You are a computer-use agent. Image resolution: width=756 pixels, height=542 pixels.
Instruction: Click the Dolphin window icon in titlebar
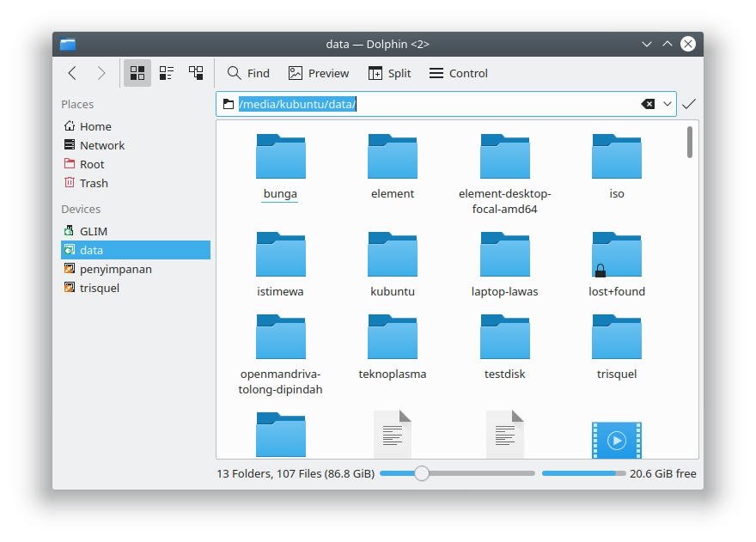(68, 45)
